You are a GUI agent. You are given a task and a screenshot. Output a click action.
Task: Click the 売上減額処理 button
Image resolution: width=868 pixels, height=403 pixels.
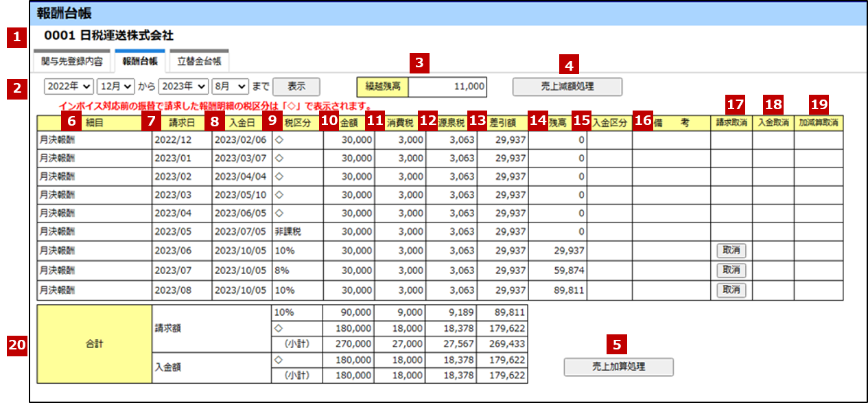click(x=567, y=87)
